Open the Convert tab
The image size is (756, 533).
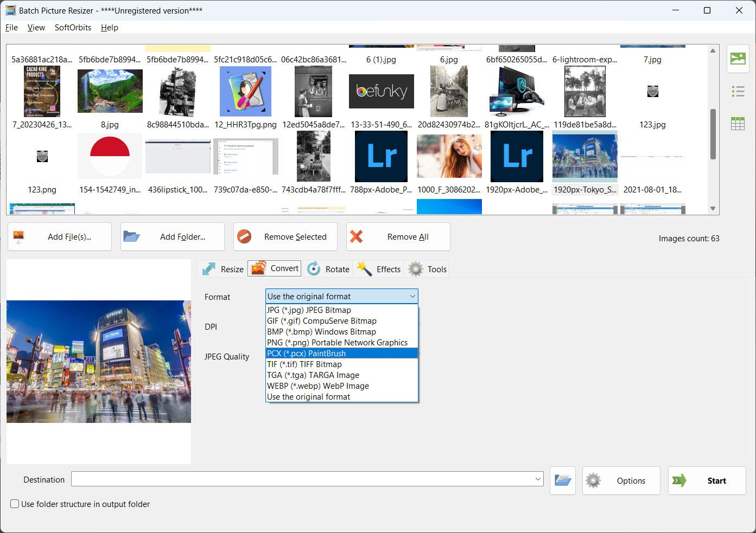275,268
